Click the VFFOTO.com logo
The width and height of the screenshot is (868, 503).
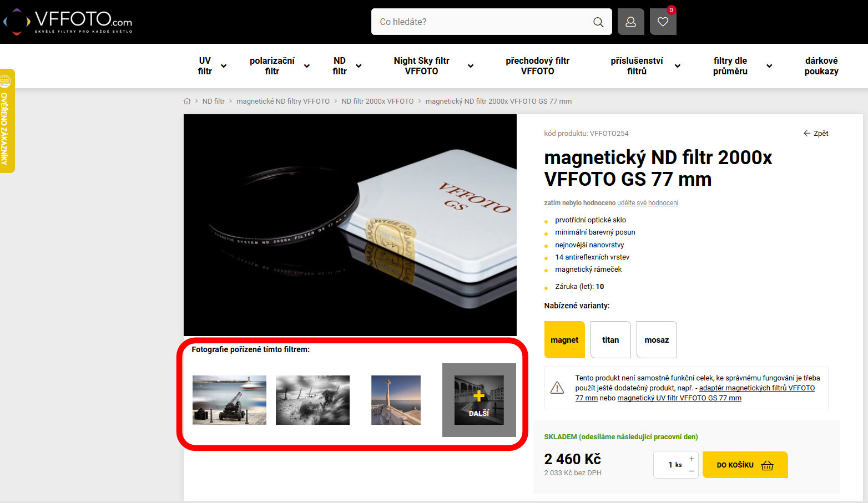point(68,22)
